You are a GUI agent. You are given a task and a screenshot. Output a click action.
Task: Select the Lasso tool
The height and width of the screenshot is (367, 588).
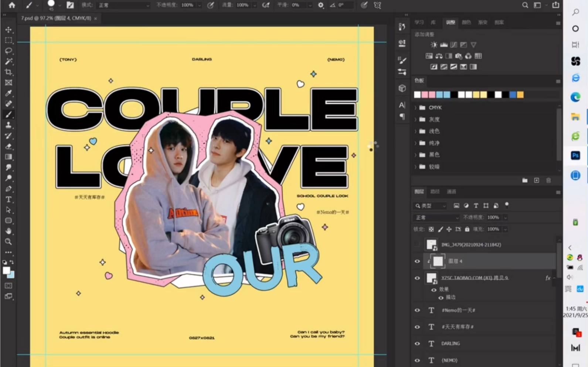click(8, 51)
